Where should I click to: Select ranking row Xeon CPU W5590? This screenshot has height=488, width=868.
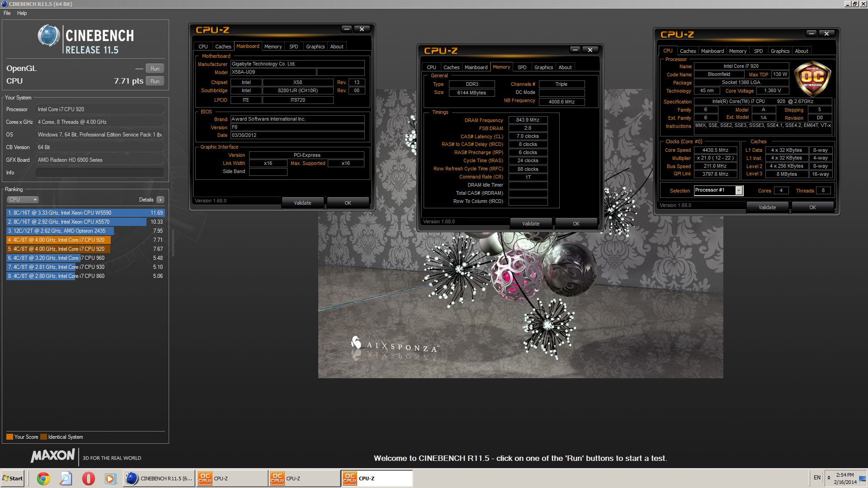pyautogui.click(x=85, y=213)
